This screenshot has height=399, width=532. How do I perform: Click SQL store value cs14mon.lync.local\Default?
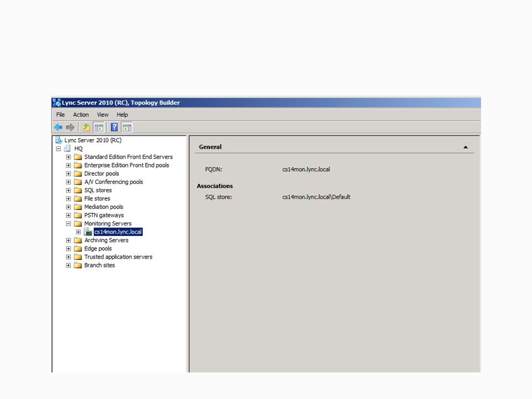[316, 197]
